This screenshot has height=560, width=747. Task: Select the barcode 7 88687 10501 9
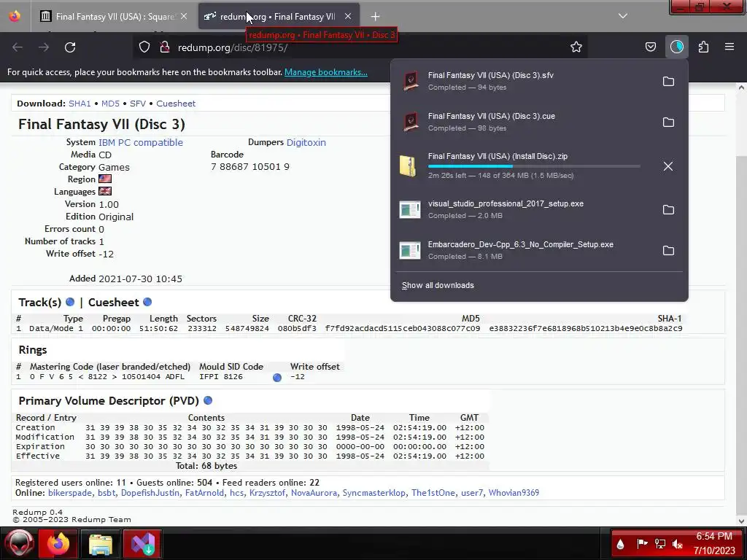pos(250,167)
